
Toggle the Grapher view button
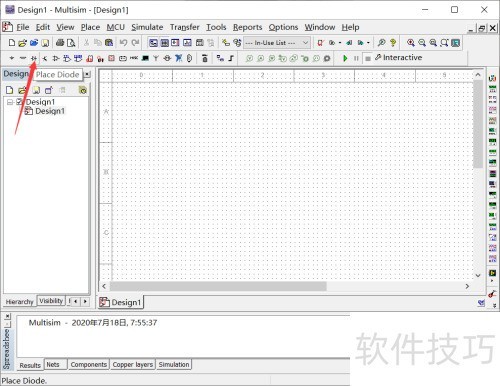[x=188, y=43]
